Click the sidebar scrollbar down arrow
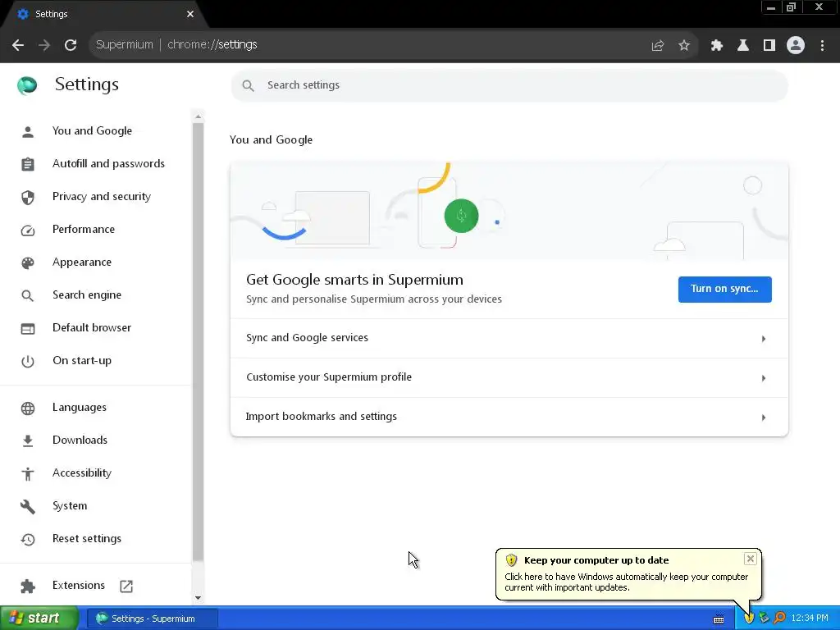The width and height of the screenshot is (840, 630). click(198, 597)
